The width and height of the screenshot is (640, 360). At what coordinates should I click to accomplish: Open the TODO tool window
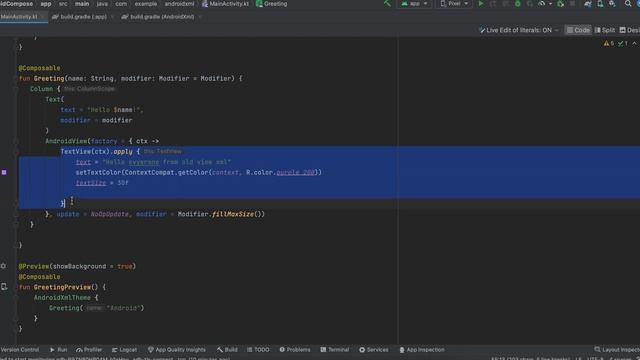point(258,350)
